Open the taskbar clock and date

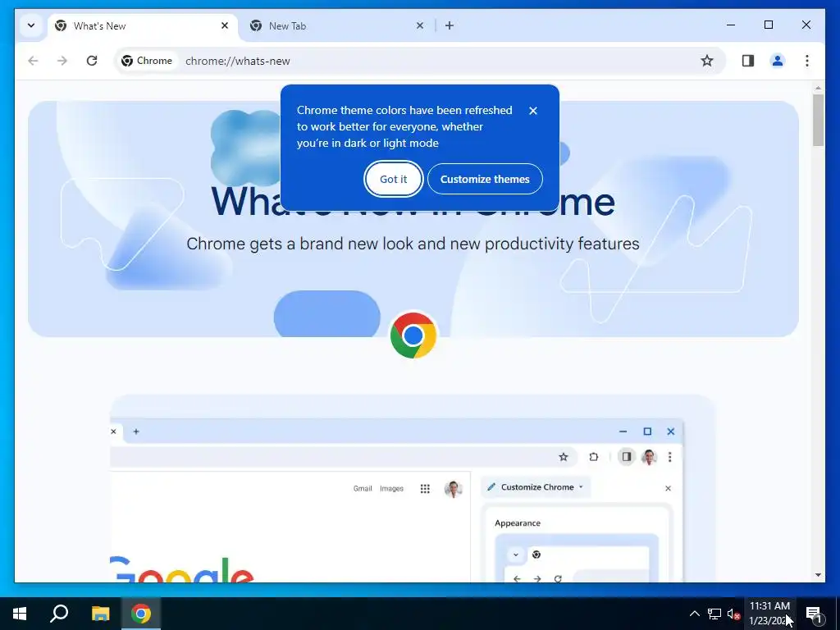point(769,614)
